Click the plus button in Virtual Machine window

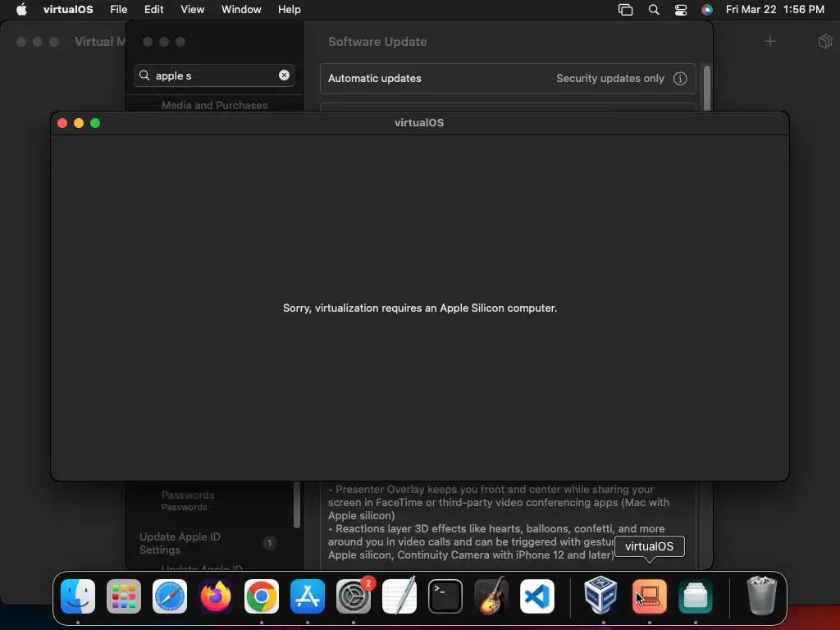tap(769, 41)
